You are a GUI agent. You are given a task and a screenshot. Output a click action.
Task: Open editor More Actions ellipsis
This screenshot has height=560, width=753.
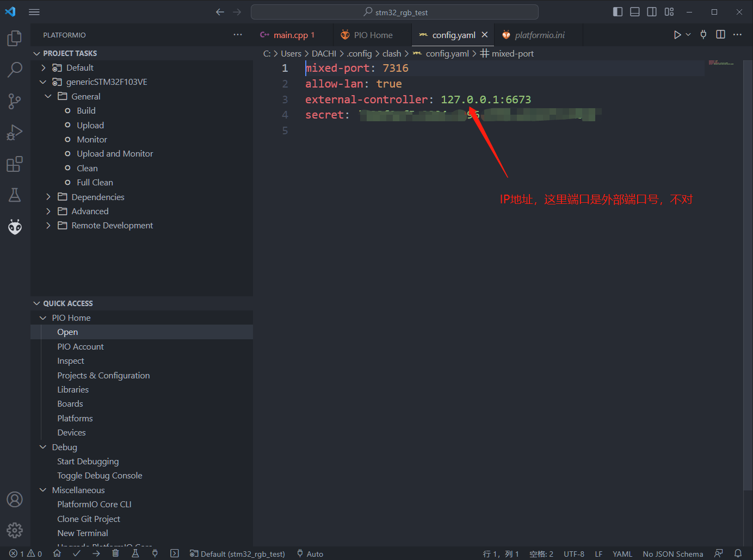coord(737,35)
